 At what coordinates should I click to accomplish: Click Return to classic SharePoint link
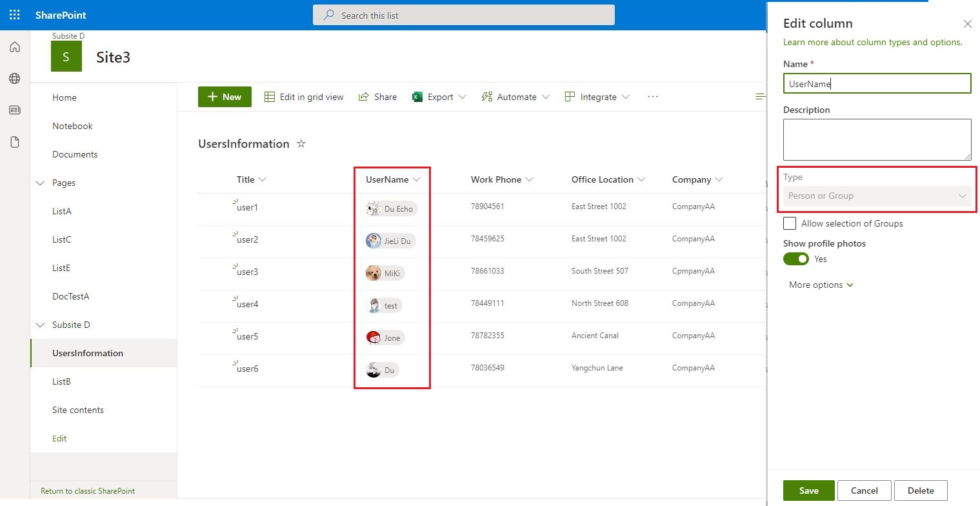point(88,491)
